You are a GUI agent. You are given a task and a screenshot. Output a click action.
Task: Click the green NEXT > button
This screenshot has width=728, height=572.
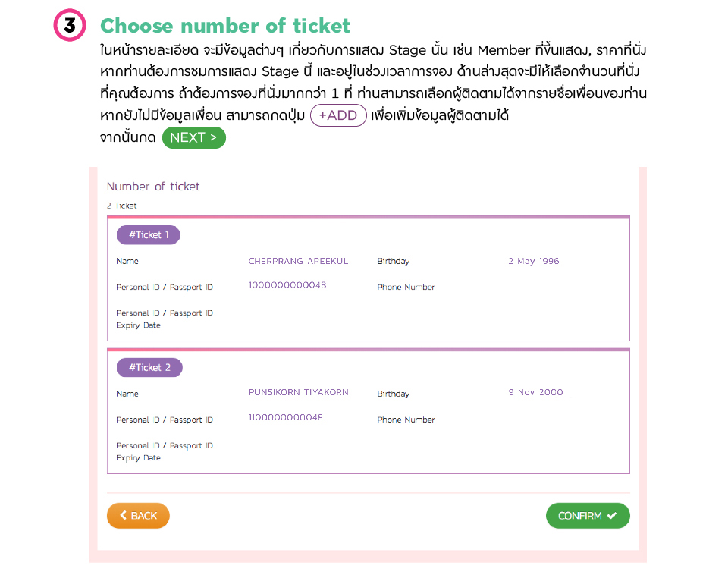coord(193,137)
